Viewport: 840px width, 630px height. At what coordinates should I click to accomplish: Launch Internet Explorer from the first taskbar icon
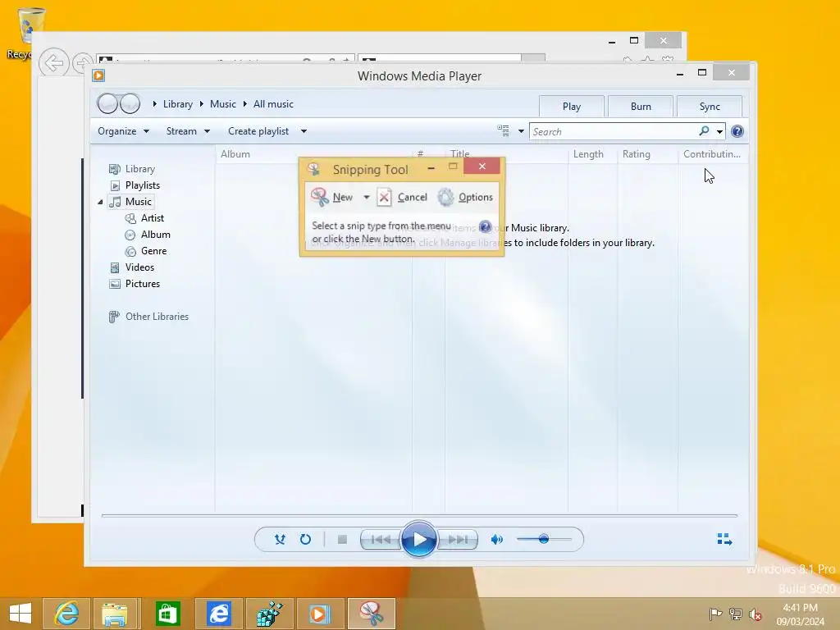point(67,614)
